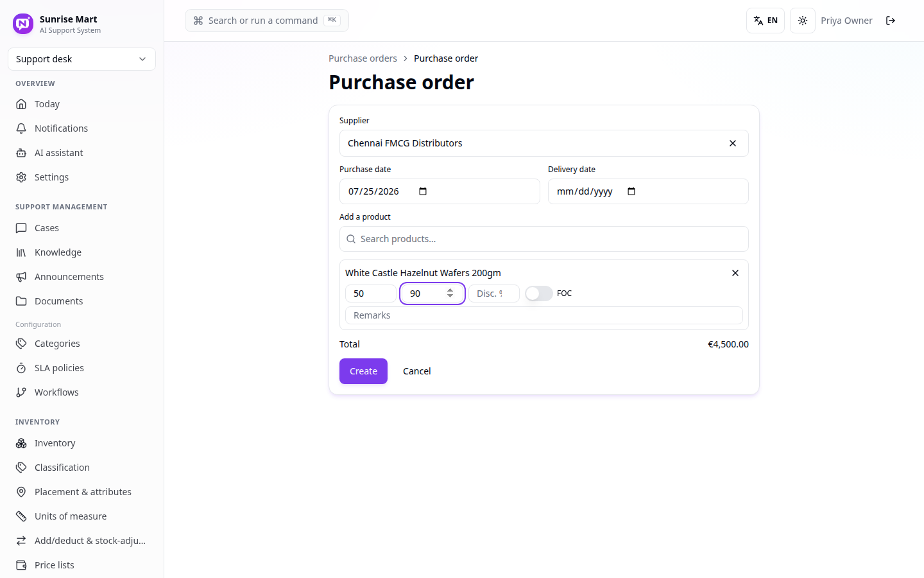Clear the Chennai FMCG Distributors supplier
The height and width of the screenshot is (578, 924).
click(x=733, y=143)
